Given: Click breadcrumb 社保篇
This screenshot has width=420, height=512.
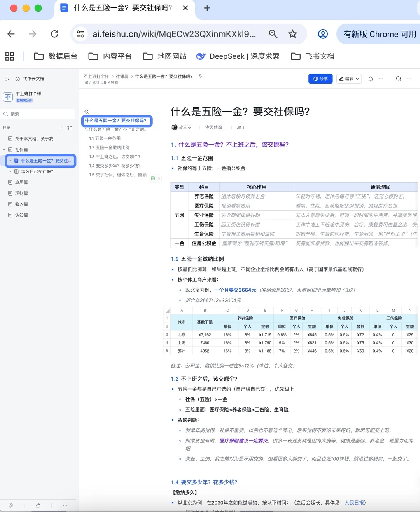Looking at the screenshot, I should click(x=122, y=77).
